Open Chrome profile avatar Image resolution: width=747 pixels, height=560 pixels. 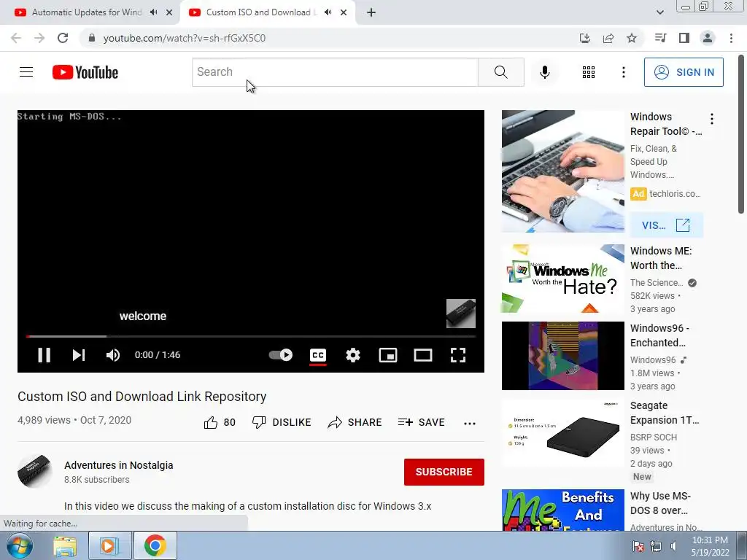(x=708, y=38)
